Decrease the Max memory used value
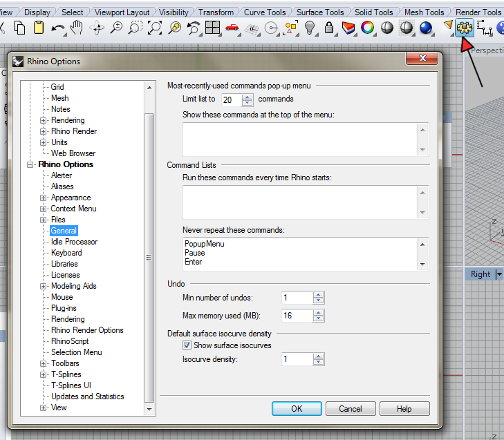The image size is (504, 440). point(318,318)
